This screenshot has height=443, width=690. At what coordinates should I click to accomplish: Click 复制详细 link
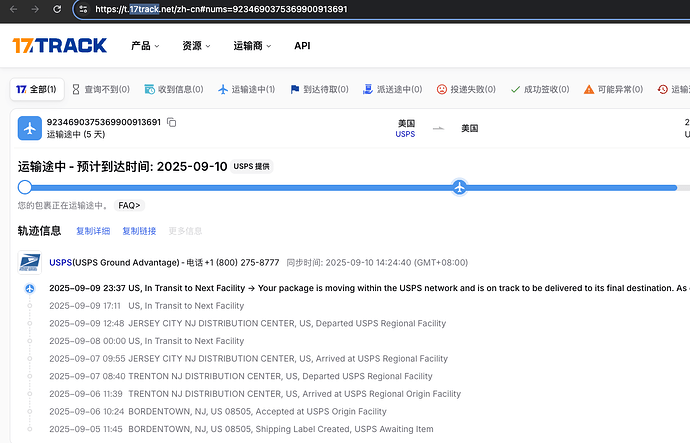93,231
